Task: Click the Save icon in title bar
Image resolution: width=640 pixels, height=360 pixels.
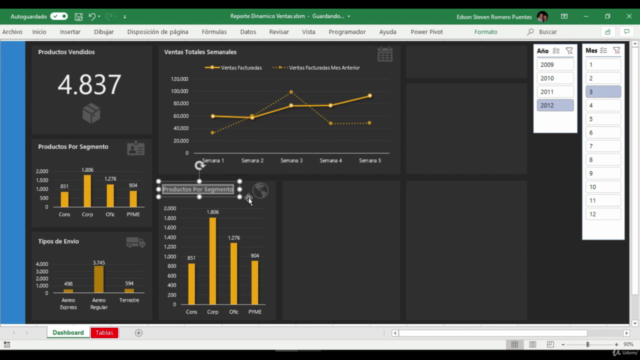Action: click(x=78, y=17)
